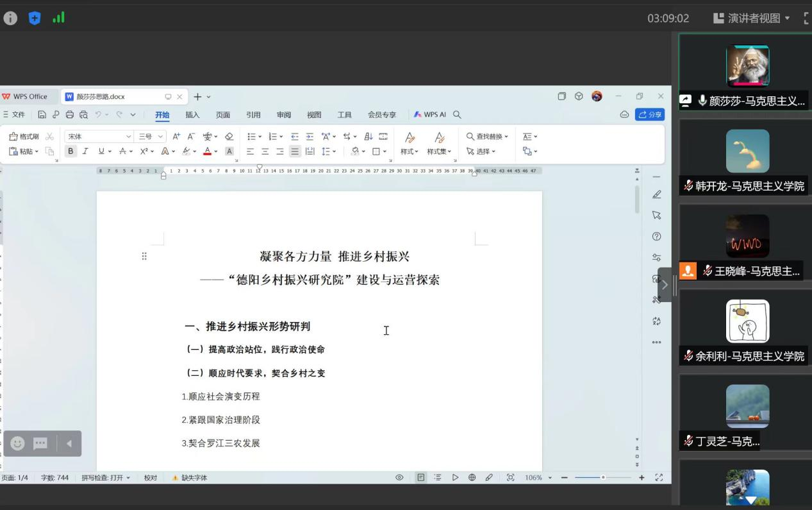
Task: Switch to the 插入 ribbon tab
Action: pos(192,115)
